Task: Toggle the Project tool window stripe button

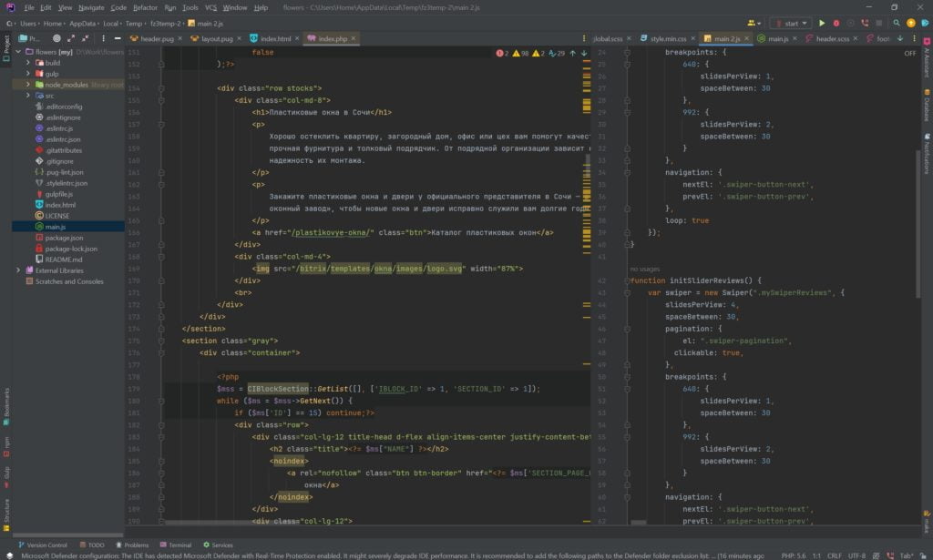Action: 5,46
